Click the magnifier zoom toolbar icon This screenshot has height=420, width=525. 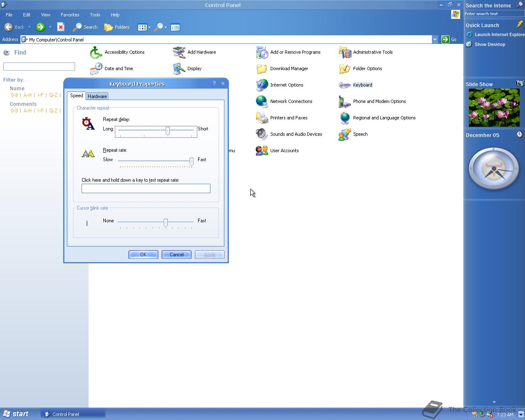pyautogui.click(x=158, y=27)
